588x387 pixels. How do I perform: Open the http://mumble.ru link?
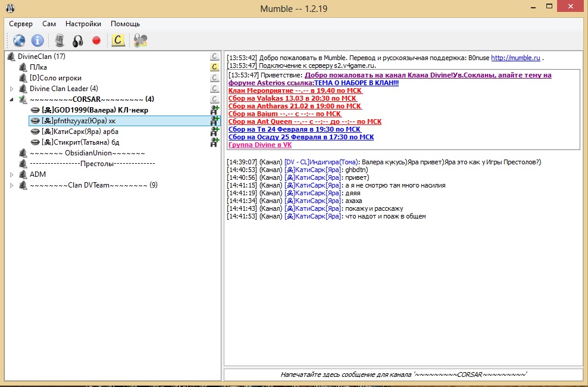pos(515,58)
